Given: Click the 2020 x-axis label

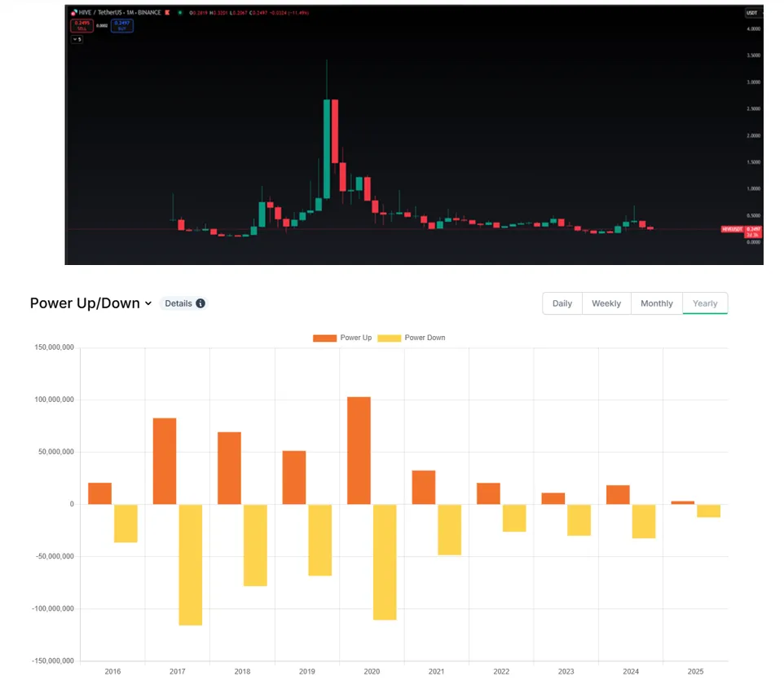Looking at the screenshot, I should 372,671.
